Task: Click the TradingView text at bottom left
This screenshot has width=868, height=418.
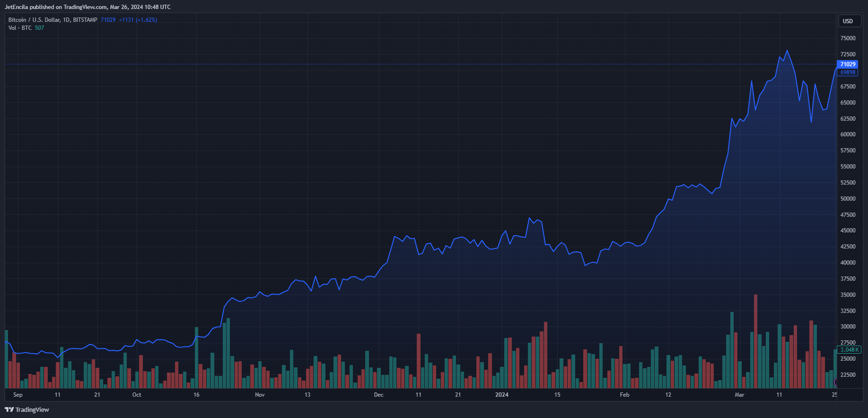Action: pos(32,410)
